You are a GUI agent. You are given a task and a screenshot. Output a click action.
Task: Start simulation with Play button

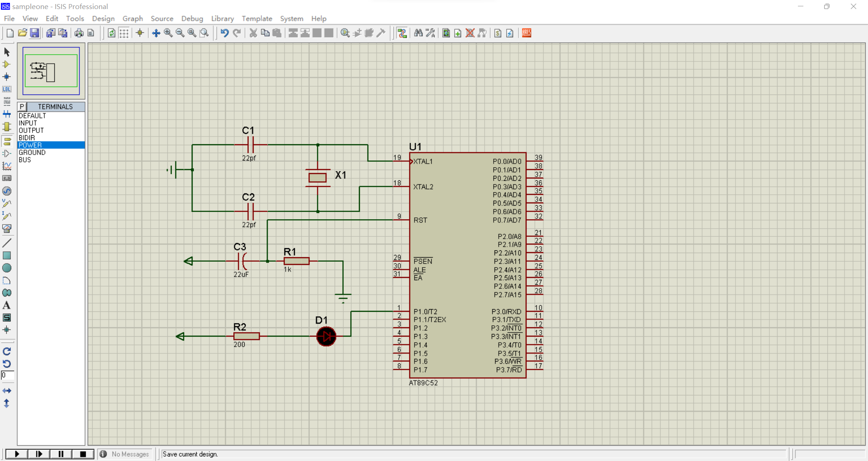click(17, 454)
